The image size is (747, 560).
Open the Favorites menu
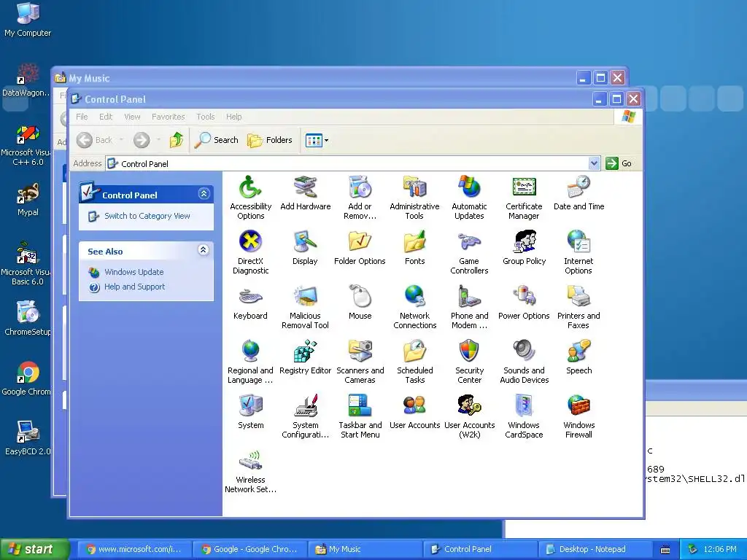click(169, 117)
